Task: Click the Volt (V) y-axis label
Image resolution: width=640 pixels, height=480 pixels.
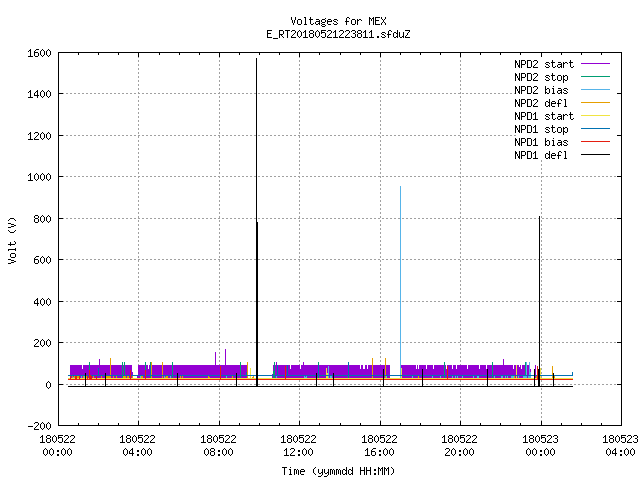Action: [x=12, y=241]
